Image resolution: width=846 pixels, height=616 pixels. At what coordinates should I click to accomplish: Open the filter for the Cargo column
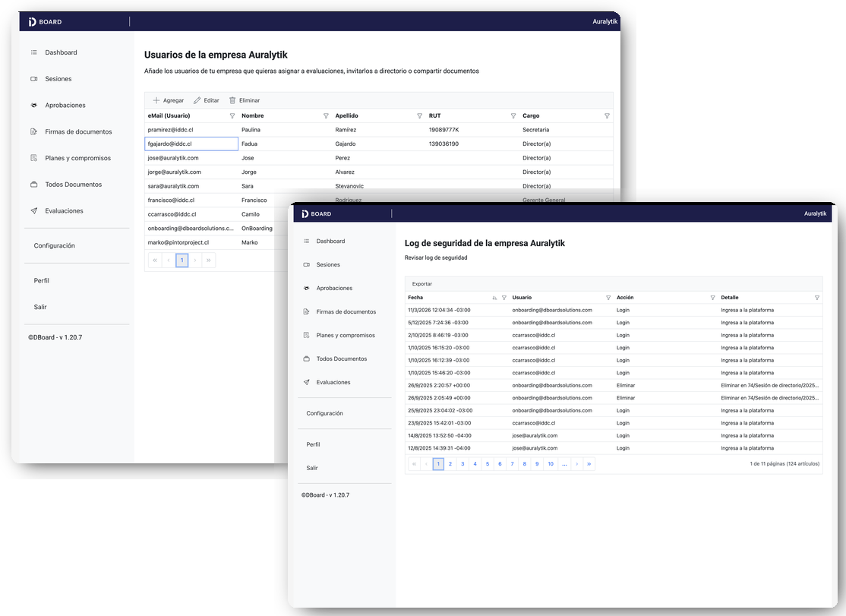click(x=607, y=116)
